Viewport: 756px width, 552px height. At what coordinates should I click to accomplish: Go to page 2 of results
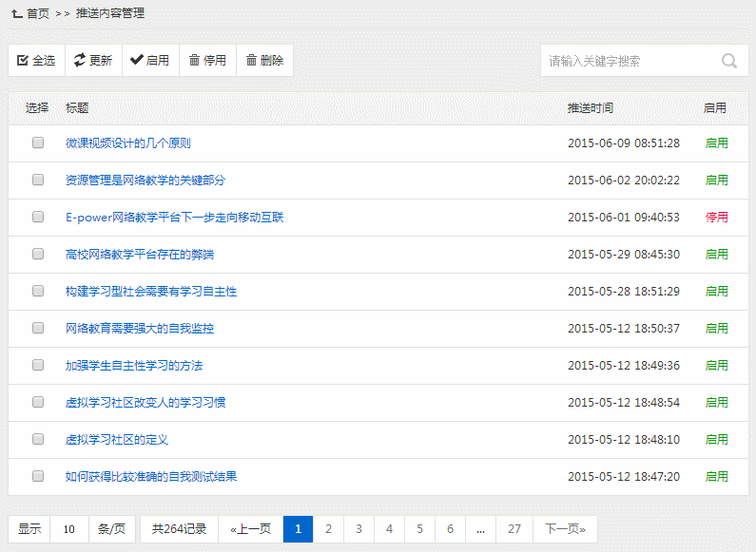[328, 529]
